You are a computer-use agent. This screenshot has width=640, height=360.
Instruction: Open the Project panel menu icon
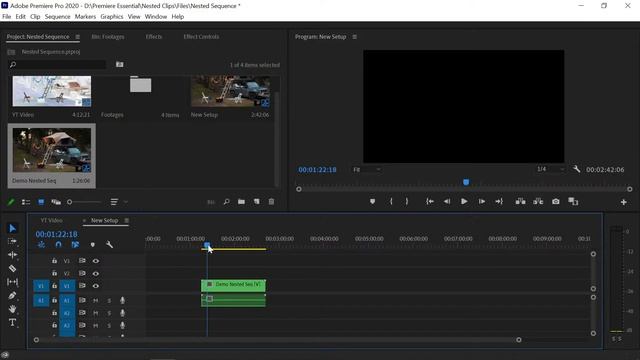(x=78, y=37)
